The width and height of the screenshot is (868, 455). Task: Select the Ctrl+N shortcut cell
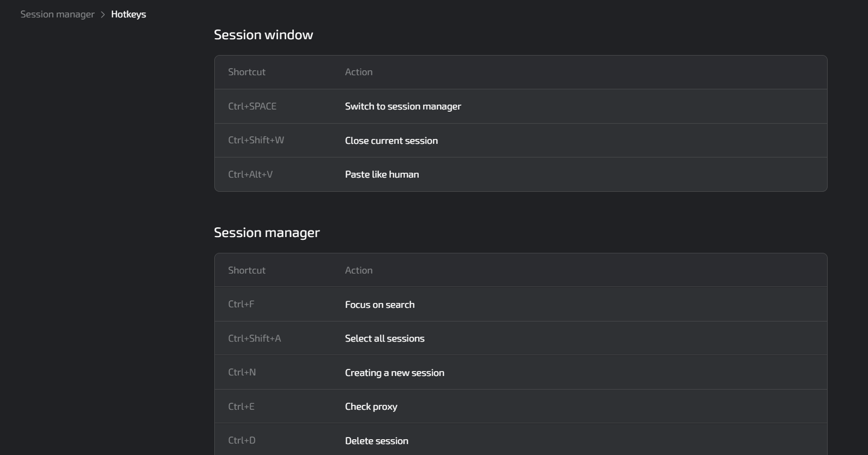click(241, 372)
